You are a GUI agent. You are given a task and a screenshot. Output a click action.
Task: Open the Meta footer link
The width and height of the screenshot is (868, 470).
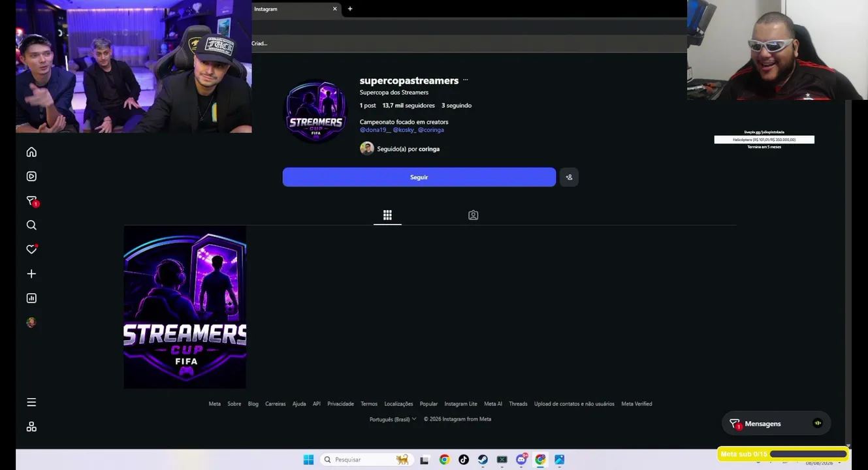click(x=215, y=404)
